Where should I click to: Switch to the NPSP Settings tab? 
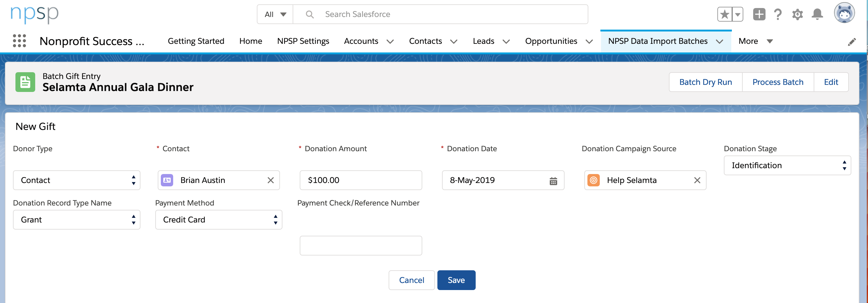click(x=303, y=41)
